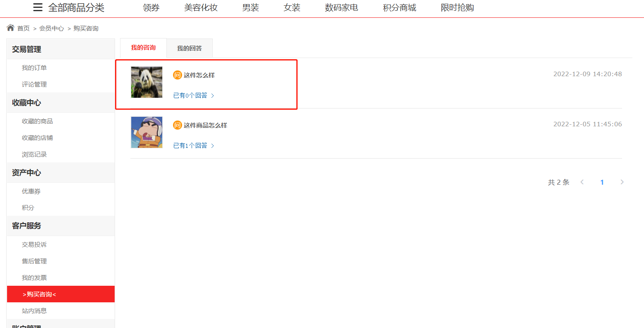This screenshot has height=328, width=644.
Task: Click 会员中心 in breadcrumb
Action: coord(52,28)
